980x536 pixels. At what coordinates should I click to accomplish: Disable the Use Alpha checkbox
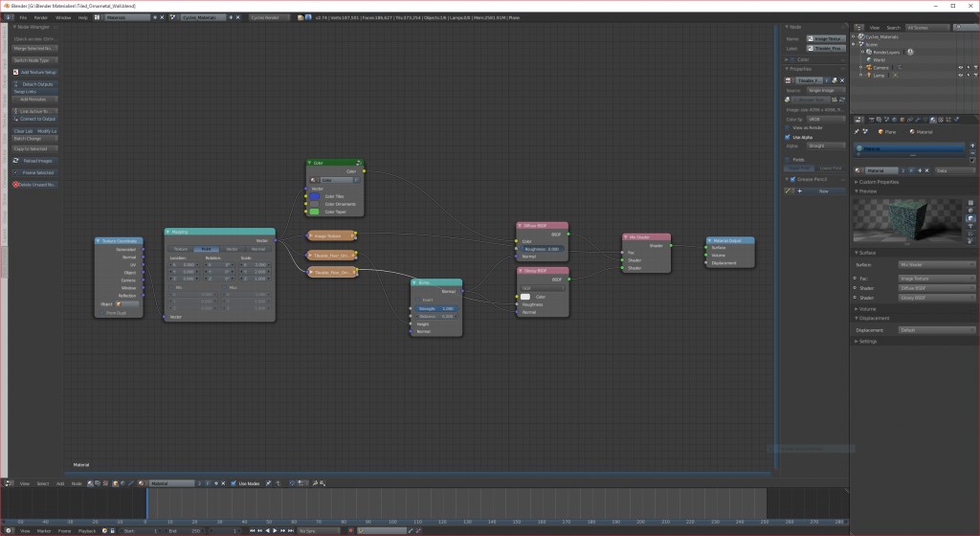(x=788, y=137)
